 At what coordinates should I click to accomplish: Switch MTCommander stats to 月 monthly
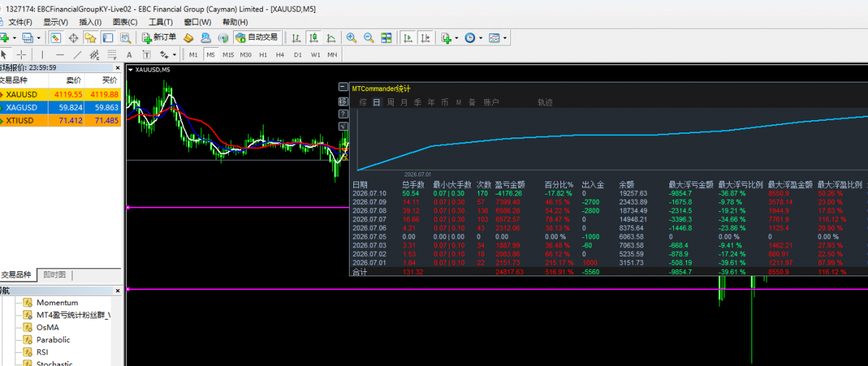tap(404, 102)
